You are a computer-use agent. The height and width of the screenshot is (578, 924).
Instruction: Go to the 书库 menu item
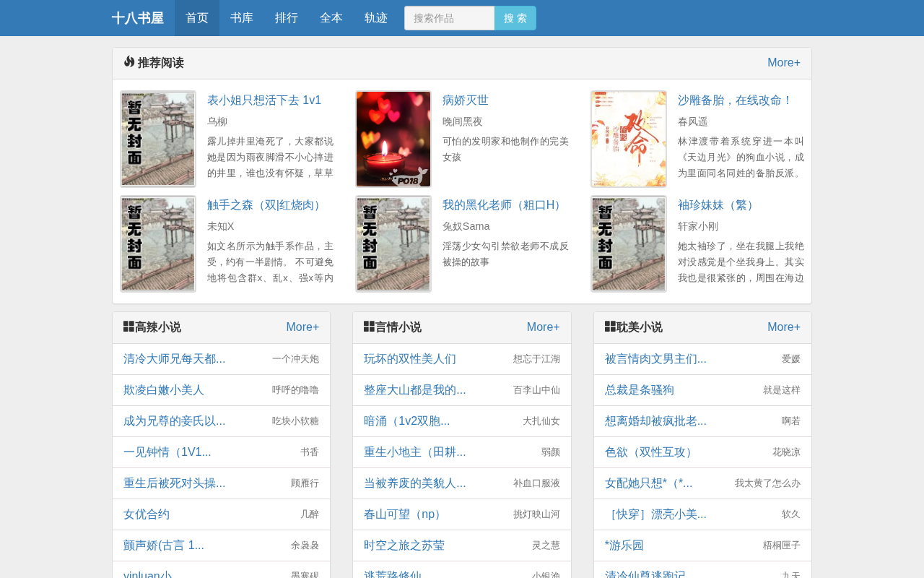click(x=242, y=18)
